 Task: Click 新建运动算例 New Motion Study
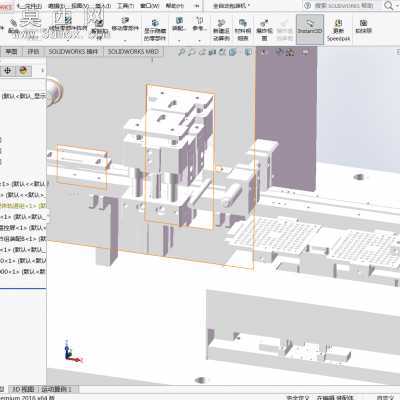point(221,30)
